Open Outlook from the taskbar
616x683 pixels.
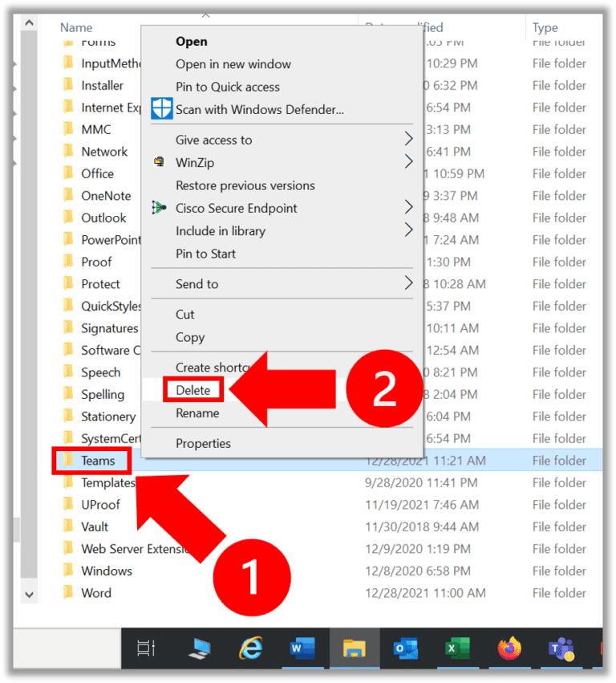405,648
